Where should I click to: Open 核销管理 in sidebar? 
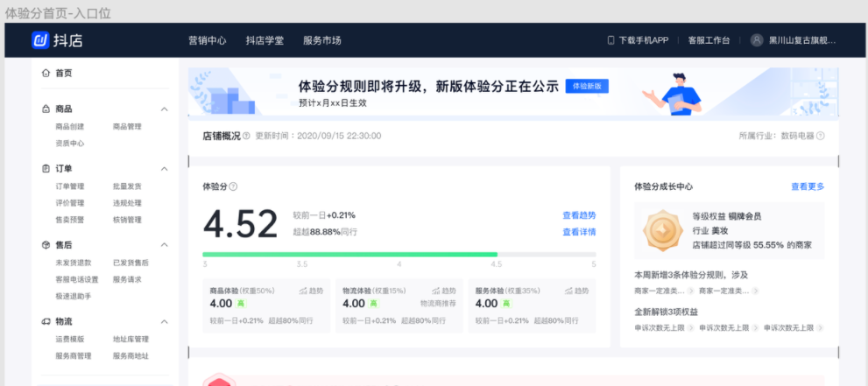127,220
